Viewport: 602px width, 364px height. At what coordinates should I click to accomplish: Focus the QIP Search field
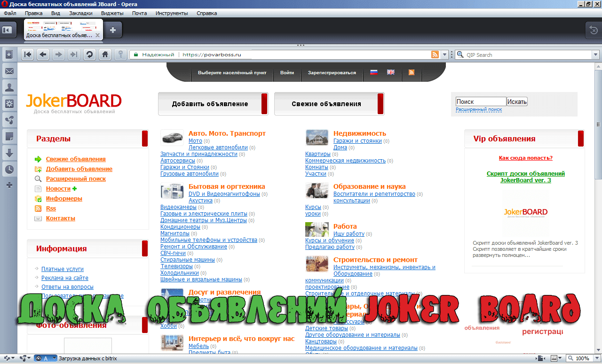(528, 55)
